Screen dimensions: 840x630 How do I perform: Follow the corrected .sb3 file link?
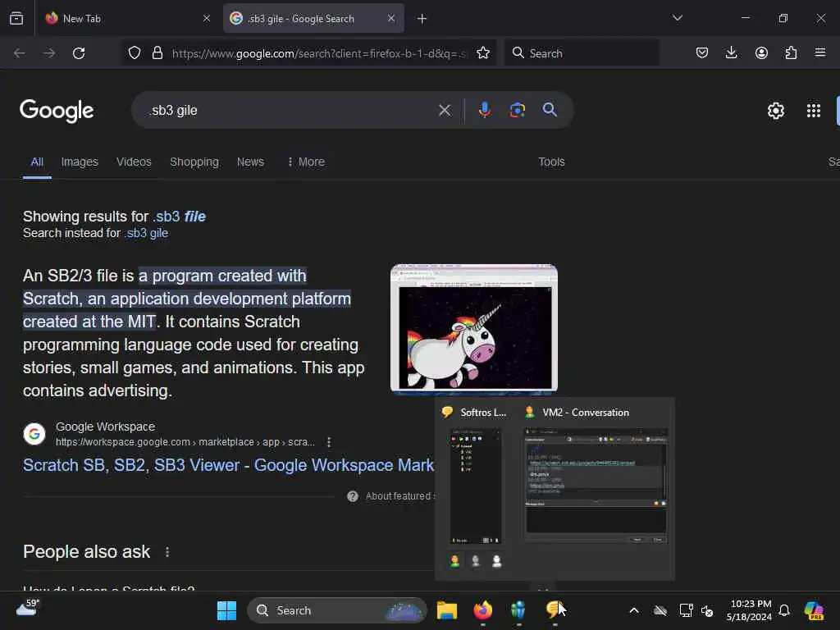point(179,217)
